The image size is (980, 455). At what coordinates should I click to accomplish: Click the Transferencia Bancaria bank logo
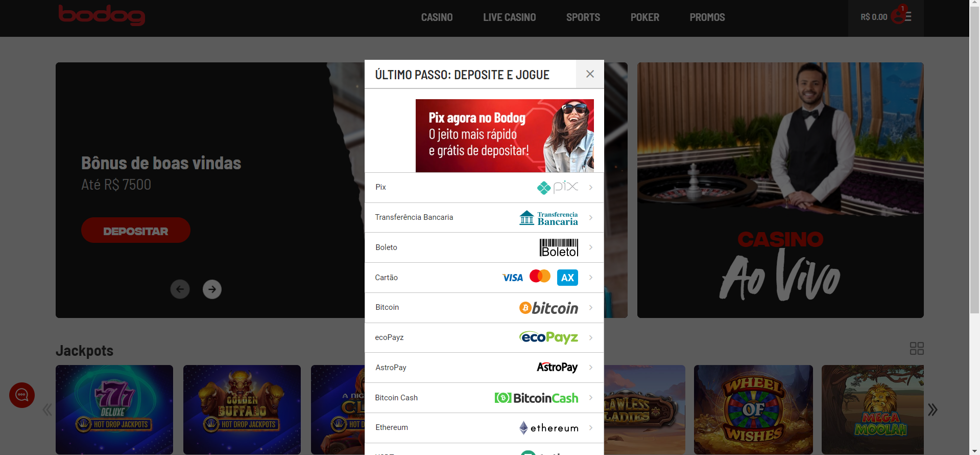point(548,218)
